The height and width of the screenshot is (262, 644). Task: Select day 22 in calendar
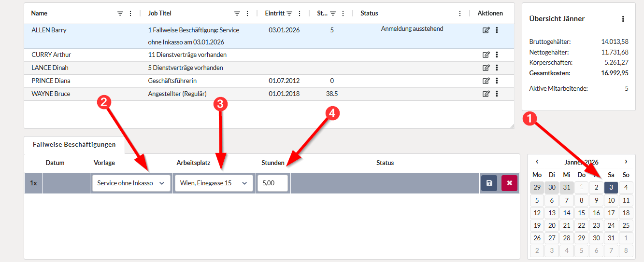click(x=582, y=225)
